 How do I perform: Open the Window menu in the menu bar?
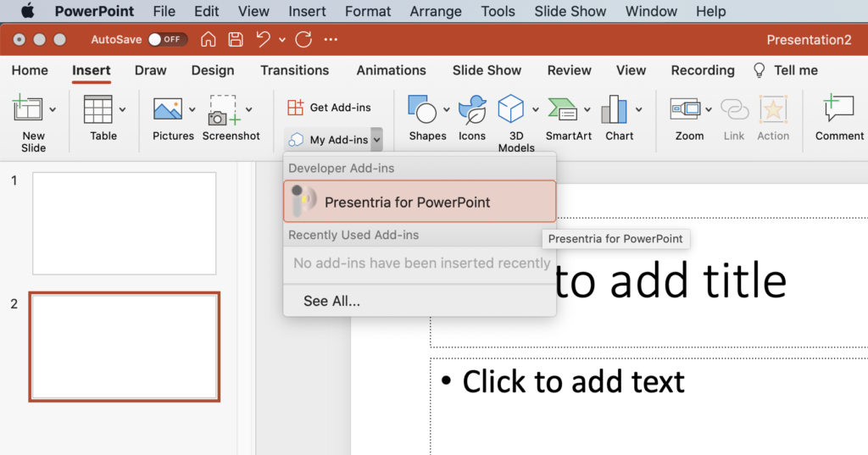(x=651, y=11)
